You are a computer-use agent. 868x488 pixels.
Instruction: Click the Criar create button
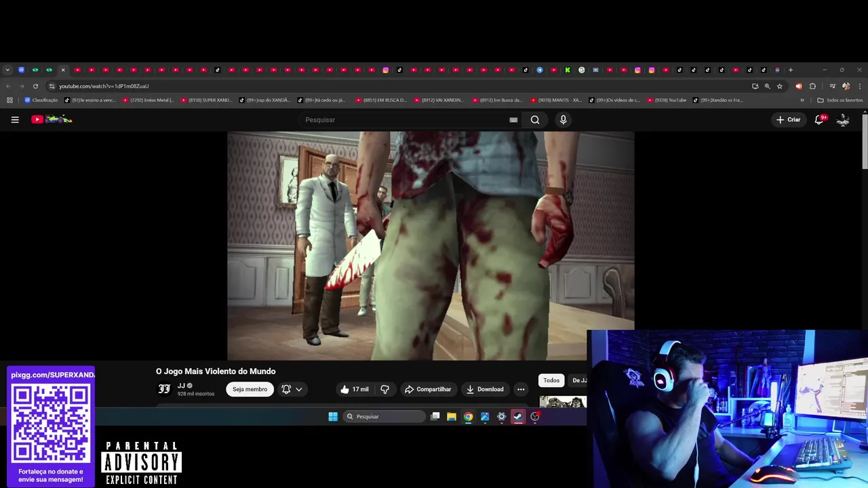789,120
